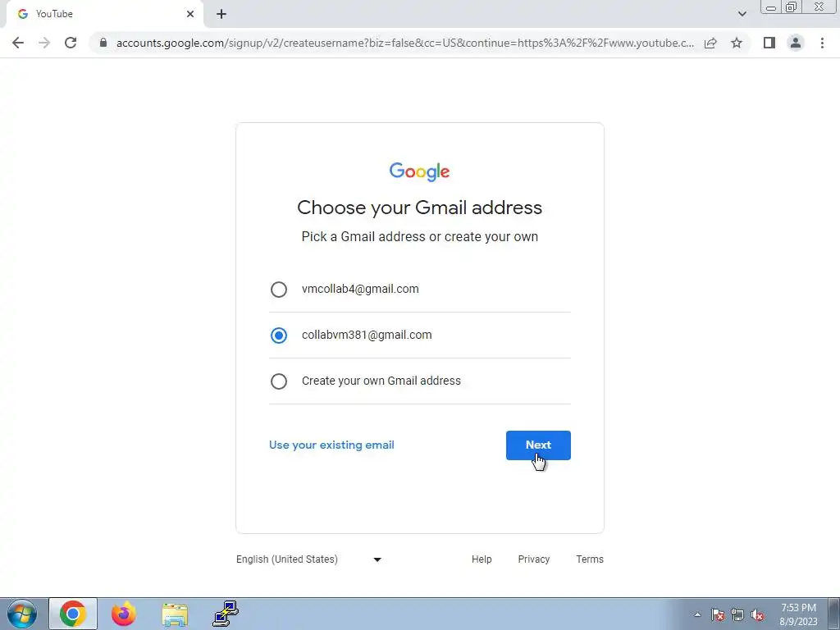Show hidden system tray icons arrow
The height and width of the screenshot is (630, 840).
click(697, 615)
